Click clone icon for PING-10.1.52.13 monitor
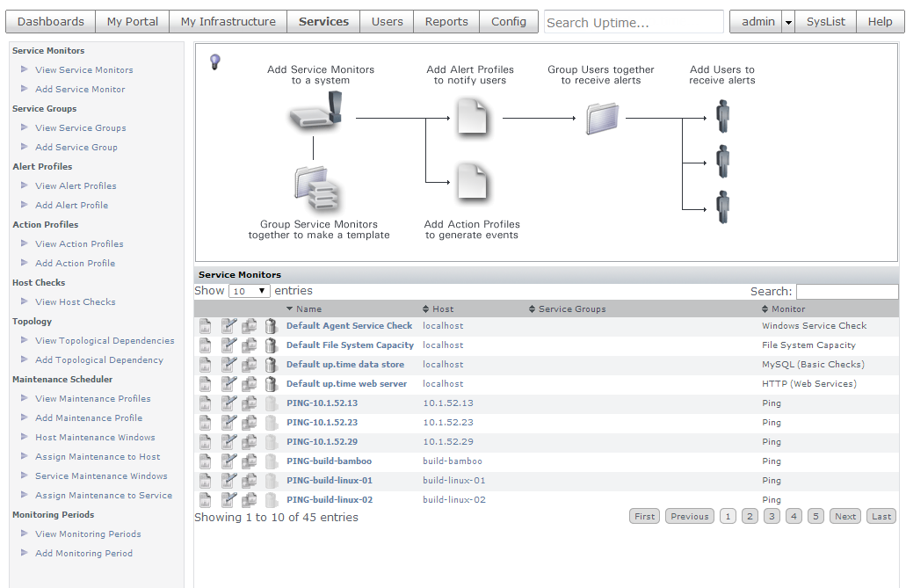The height and width of the screenshot is (588, 906). tap(249, 403)
